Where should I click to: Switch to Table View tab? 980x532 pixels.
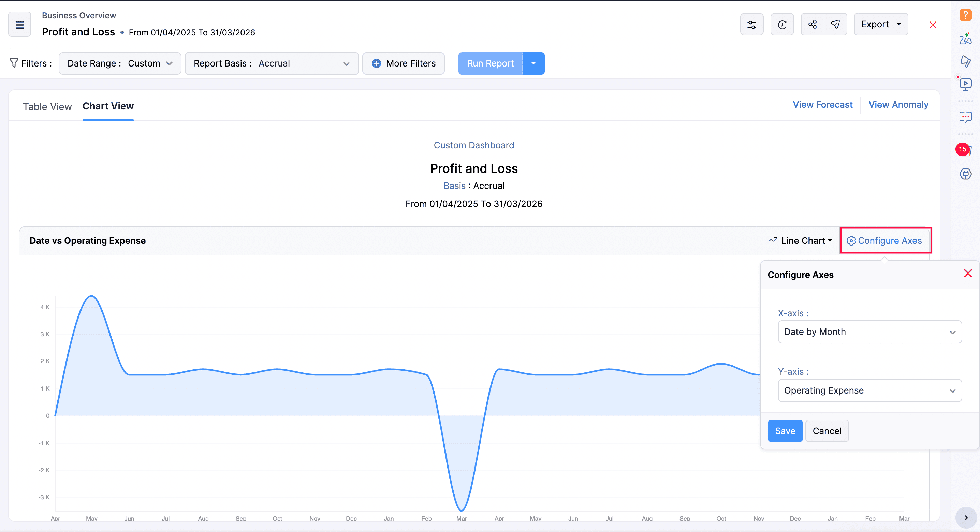pyautogui.click(x=47, y=106)
